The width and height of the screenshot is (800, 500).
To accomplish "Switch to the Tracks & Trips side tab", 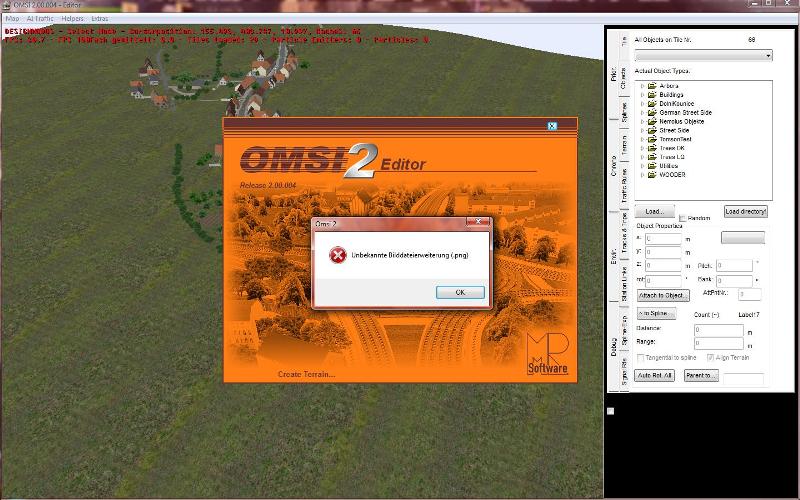I will 624,233.
